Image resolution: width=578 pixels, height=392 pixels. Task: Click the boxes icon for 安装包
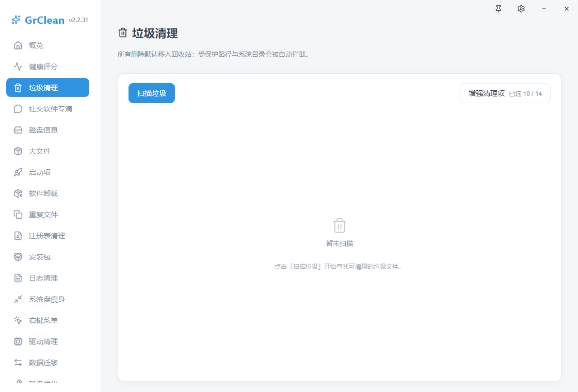coord(18,257)
